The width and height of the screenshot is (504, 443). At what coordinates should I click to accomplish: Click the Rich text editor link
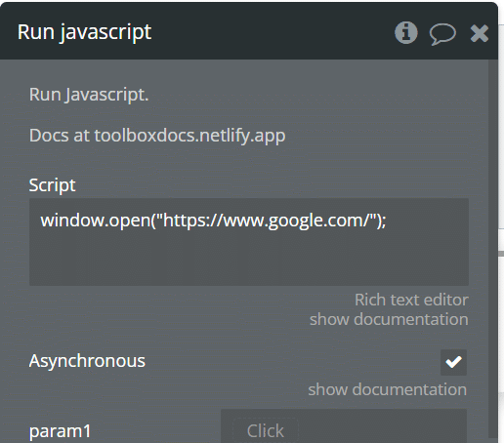click(x=411, y=300)
